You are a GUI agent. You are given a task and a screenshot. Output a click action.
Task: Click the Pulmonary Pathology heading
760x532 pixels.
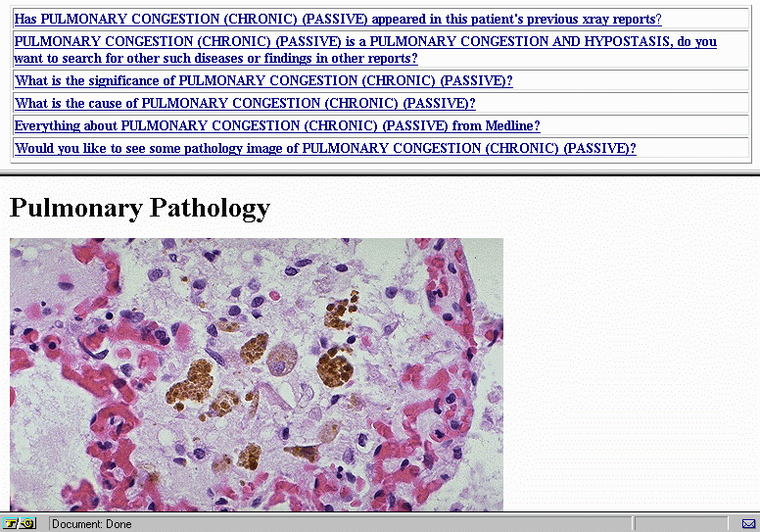pos(139,208)
